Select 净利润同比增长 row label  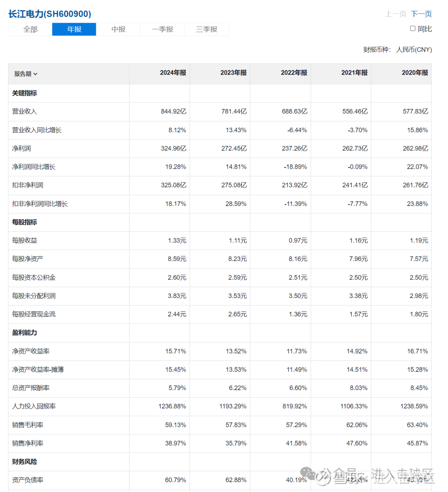pos(34,167)
